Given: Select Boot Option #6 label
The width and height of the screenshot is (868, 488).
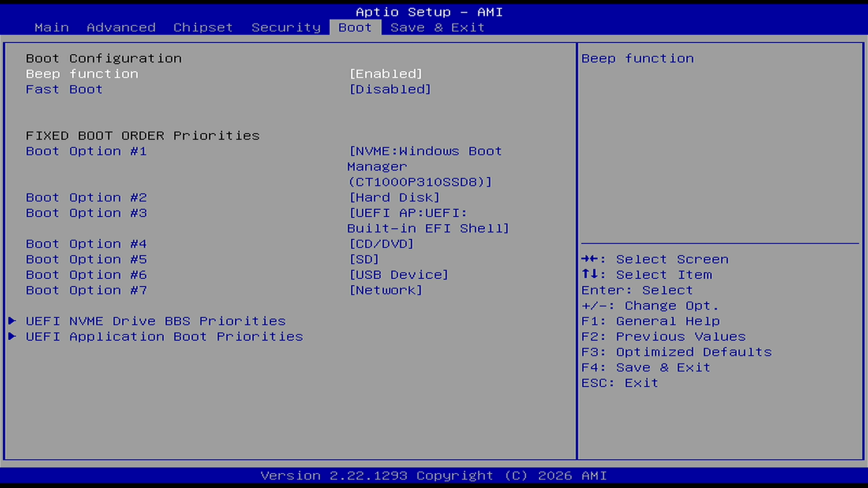Looking at the screenshot, I should 86,275.
